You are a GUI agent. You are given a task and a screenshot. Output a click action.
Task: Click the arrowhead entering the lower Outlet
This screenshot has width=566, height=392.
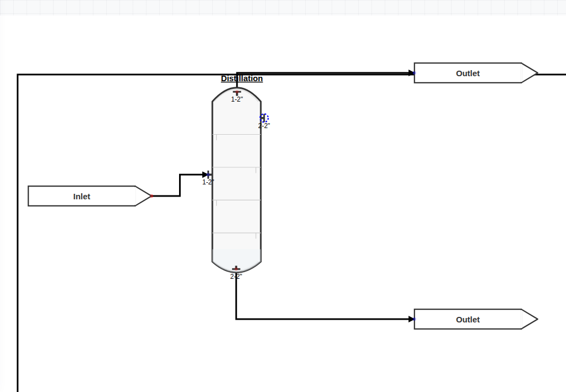(411, 319)
